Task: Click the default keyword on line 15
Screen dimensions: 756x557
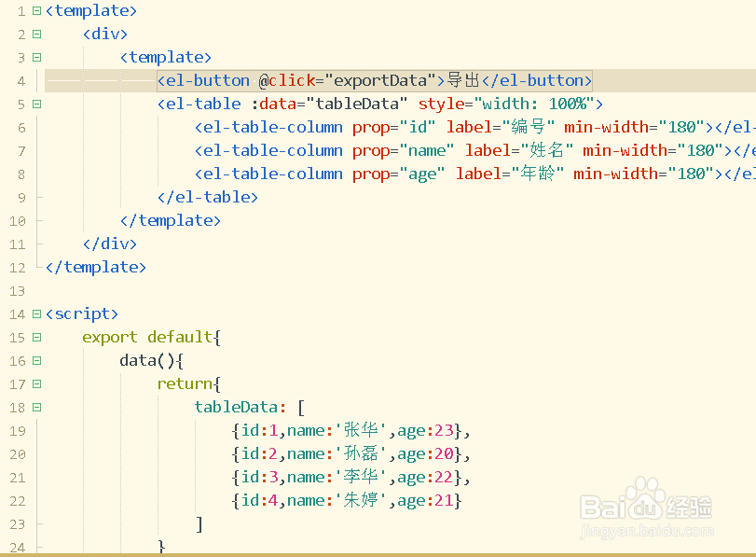Action: 180,337
